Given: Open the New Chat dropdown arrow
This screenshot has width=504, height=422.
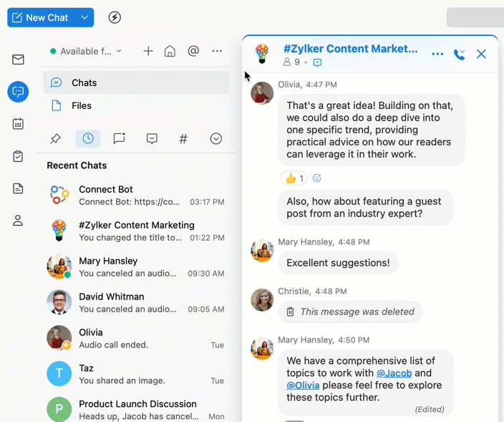Looking at the screenshot, I should [84, 17].
